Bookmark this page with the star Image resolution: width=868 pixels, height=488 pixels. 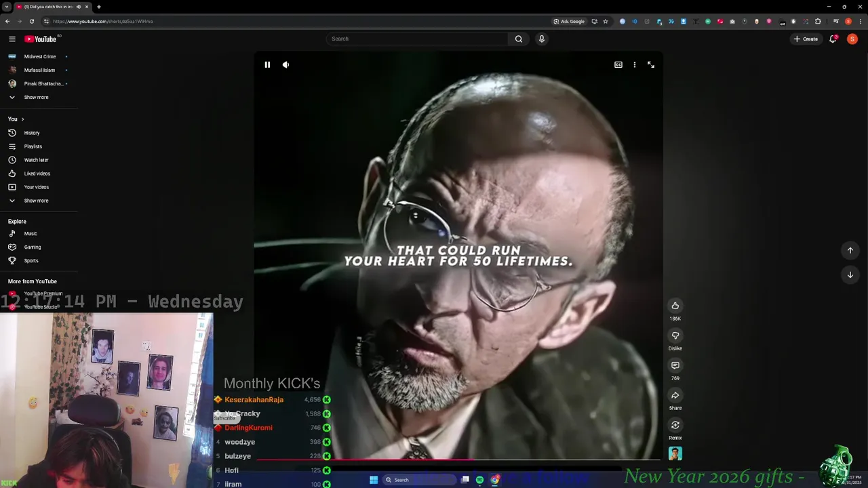coord(606,21)
